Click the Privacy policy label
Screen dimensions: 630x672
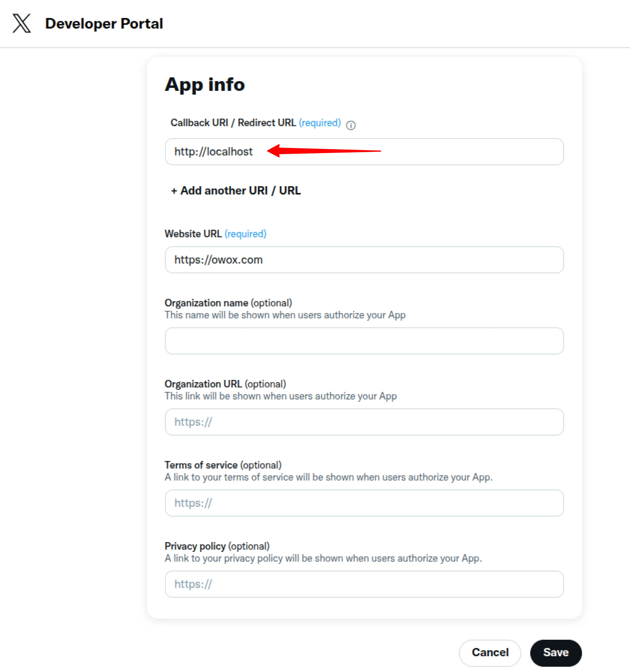195,546
